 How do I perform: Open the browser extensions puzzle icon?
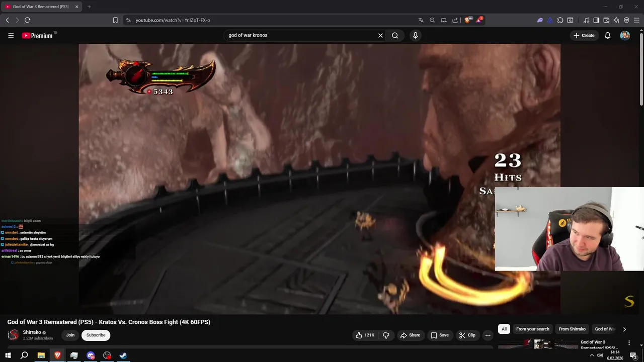point(560,20)
